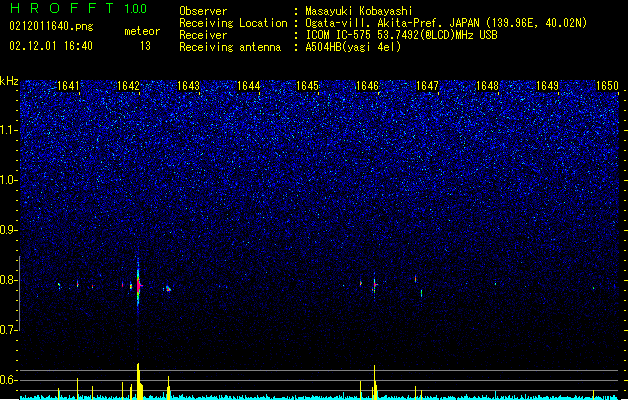Screen dimensions: 629x400
Task: Click the Receiving antenna label
Action: tap(230, 47)
